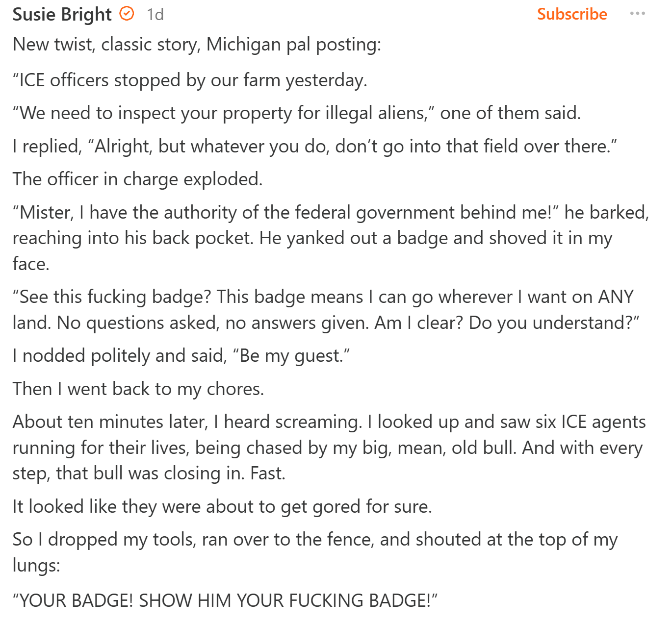This screenshot has height=623, width=672.
Task: Click the "step, that bull was closing in" line
Action: 149,473
